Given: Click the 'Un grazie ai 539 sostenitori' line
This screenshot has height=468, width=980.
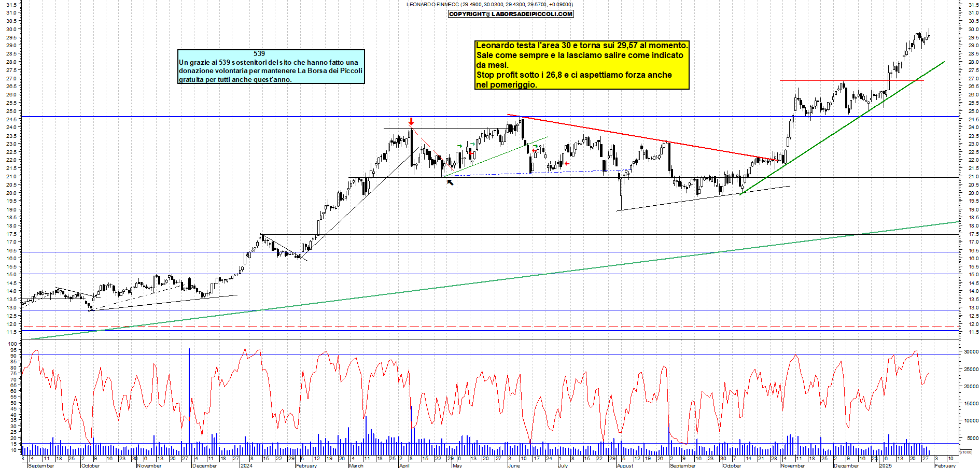Looking at the screenshot, I should tap(269, 62).
